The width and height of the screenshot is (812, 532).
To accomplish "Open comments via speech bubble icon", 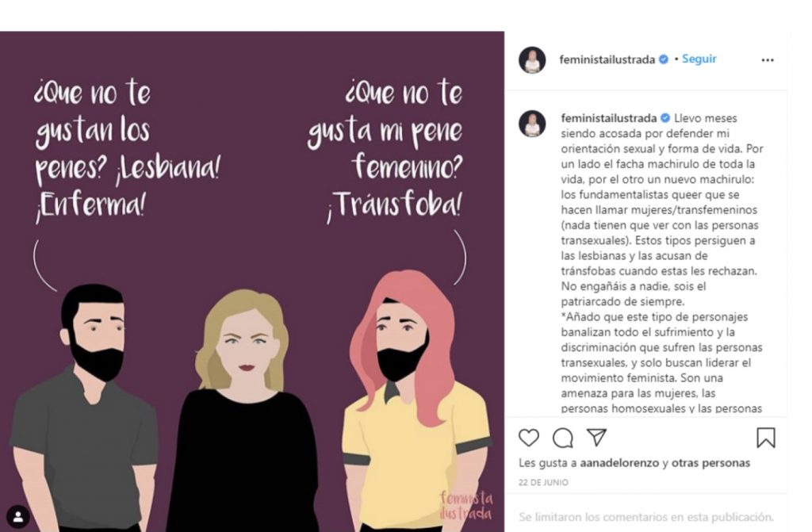I will pos(562,438).
